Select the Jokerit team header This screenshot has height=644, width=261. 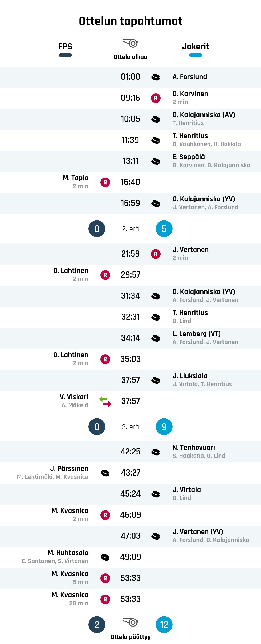pos(196,47)
